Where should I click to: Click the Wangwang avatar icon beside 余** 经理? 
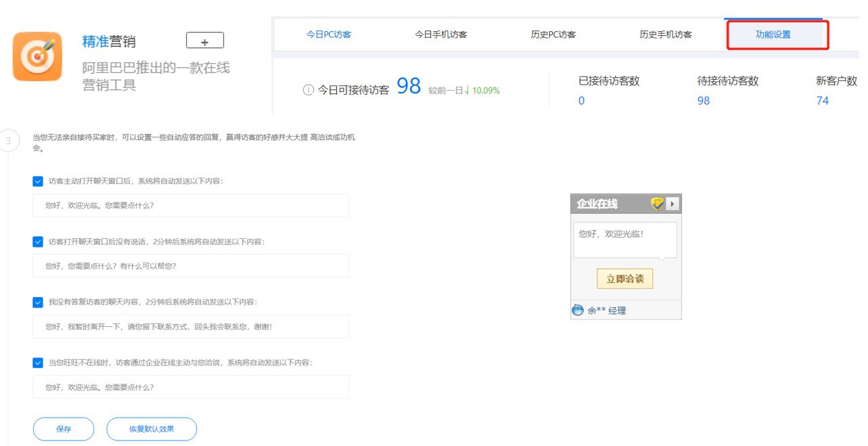[578, 310]
